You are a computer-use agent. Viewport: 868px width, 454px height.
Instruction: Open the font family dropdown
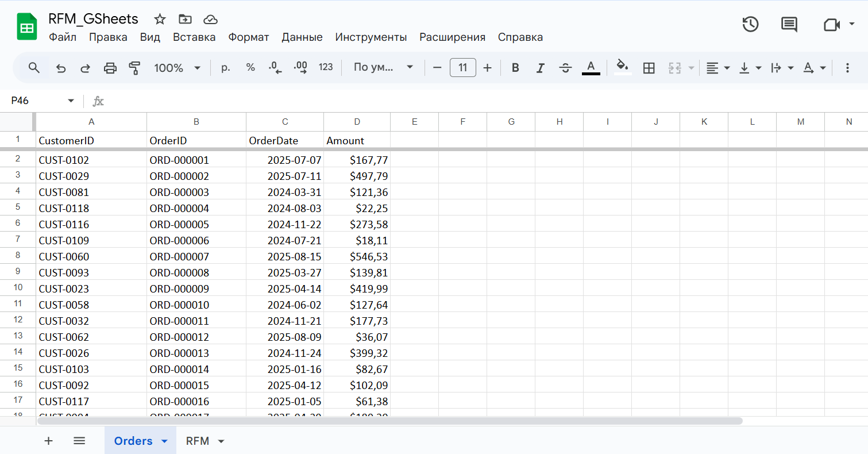point(383,68)
